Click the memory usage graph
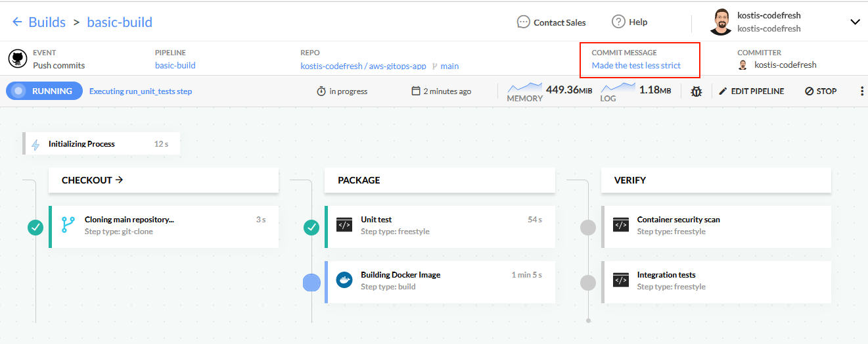Image resolution: width=868 pixels, height=344 pixels. 525,88
